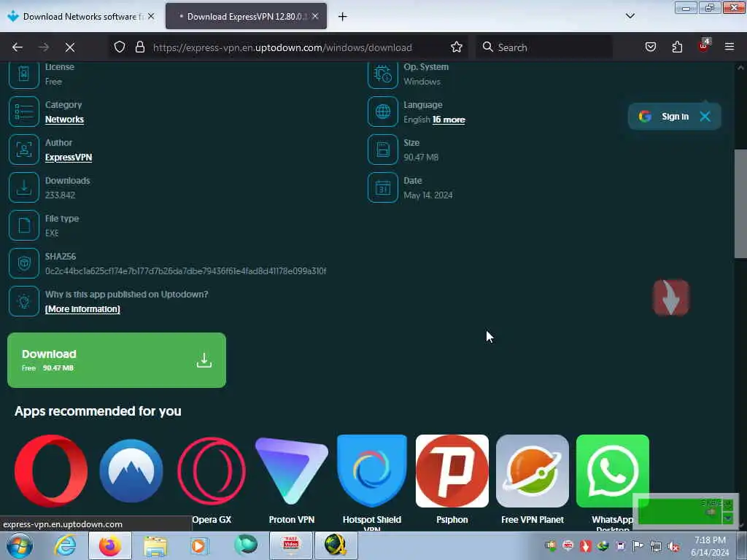Click the green Download button
The height and width of the screenshot is (560, 747).
(x=117, y=360)
